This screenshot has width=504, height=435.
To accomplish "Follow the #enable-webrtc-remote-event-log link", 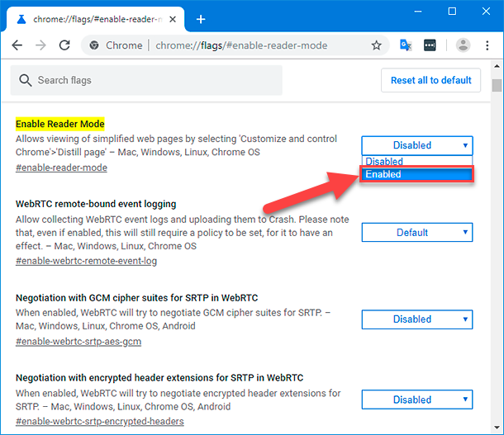I will tap(86, 262).
